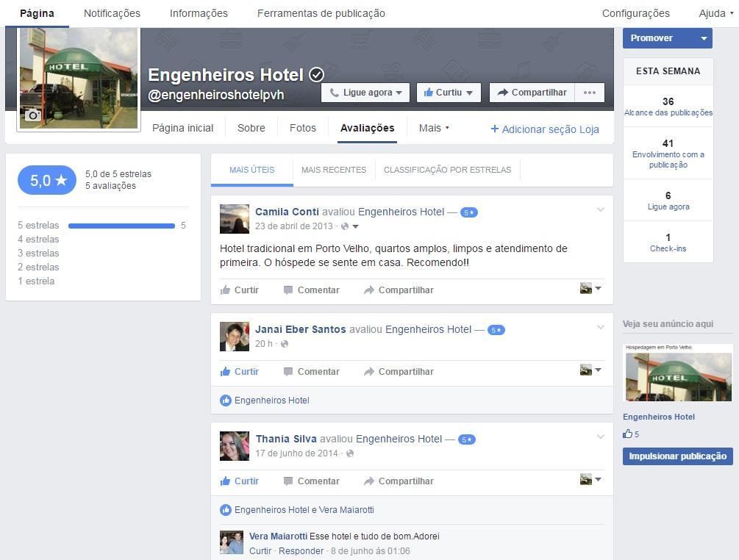The image size is (739, 560).
Task: Click Compartilhar on Janai Eber Santos's review
Action: 399,372
